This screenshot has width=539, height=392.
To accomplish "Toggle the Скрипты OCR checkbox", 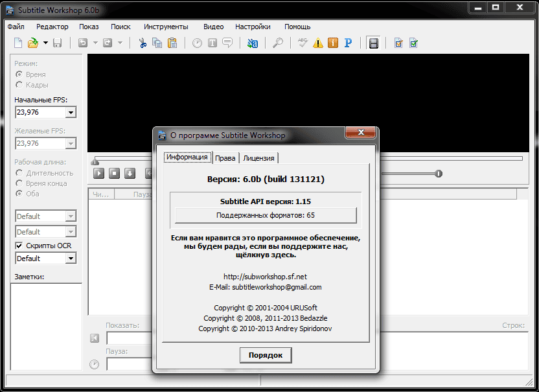I will pyautogui.click(x=19, y=246).
